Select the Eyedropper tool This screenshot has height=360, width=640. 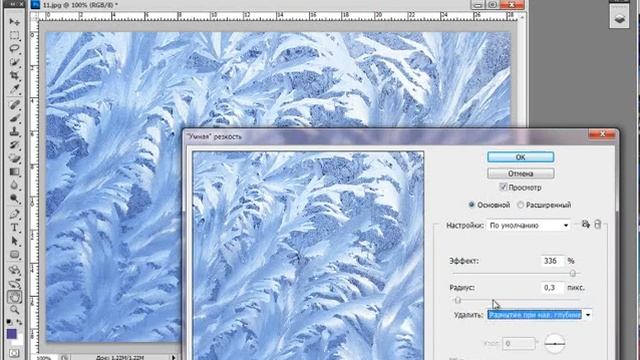(14, 89)
